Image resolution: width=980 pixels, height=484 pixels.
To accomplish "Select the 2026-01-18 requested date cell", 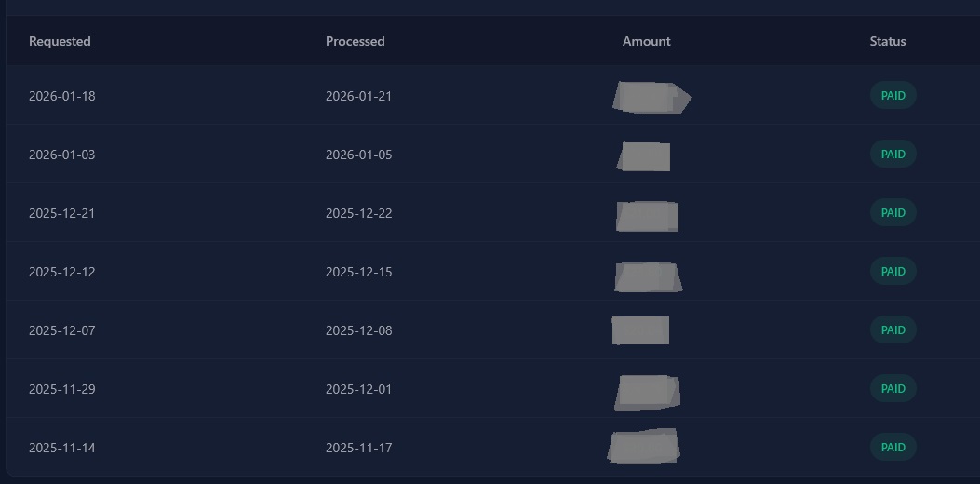I will pos(61,96).
